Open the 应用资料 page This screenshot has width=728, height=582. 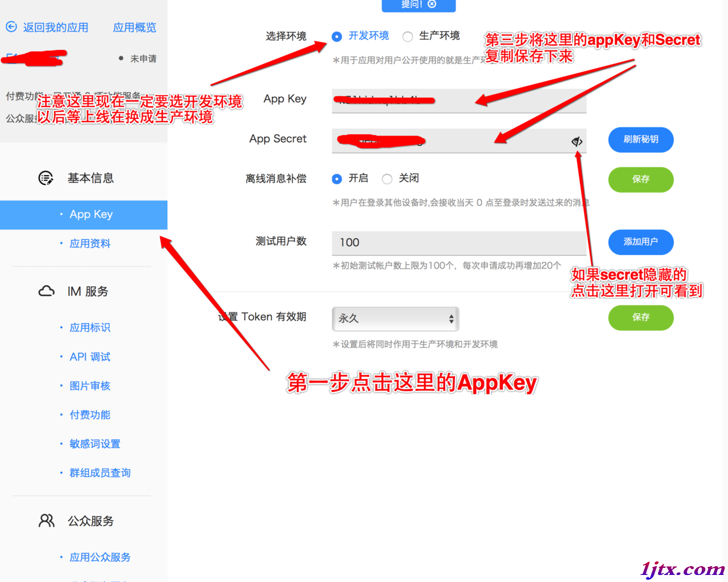[90, 243]
